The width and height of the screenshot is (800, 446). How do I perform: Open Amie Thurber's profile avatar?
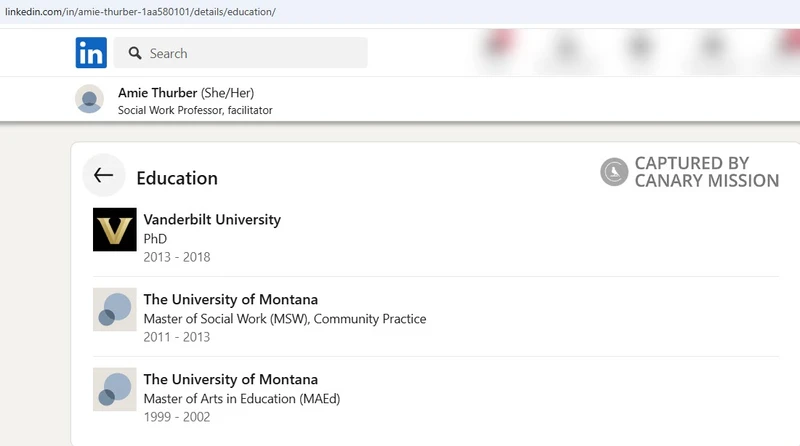point(89,99)
